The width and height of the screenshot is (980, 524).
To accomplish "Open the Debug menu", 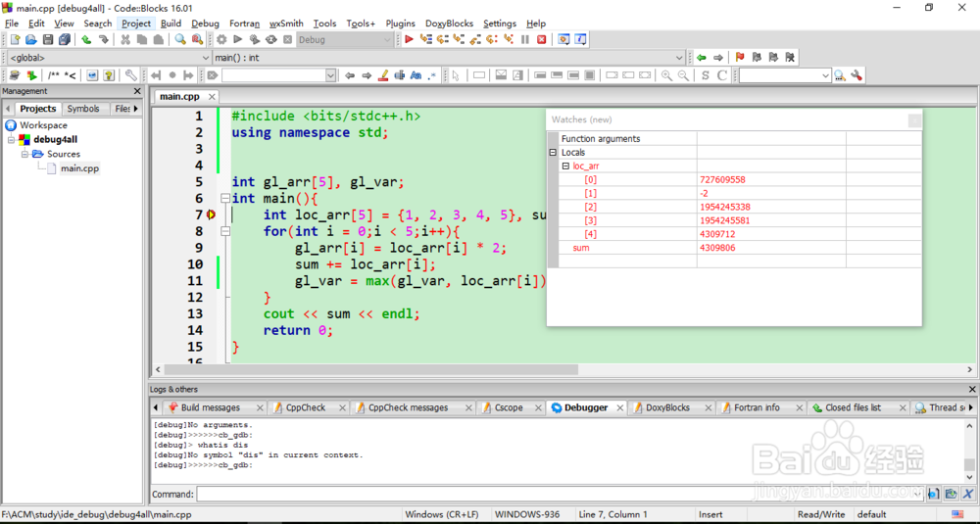I will coord(205,24).
